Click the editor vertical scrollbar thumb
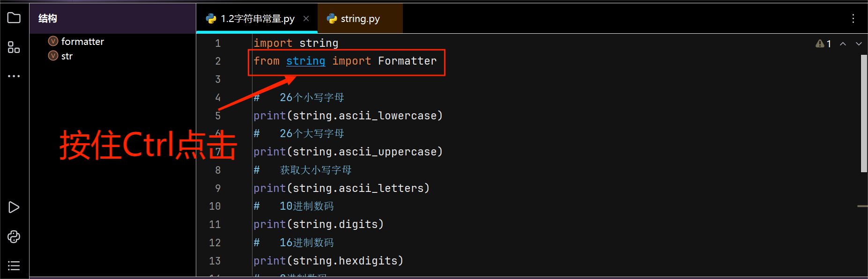The width and height of the screenshot is (868, 279). [x=864, y=114]
